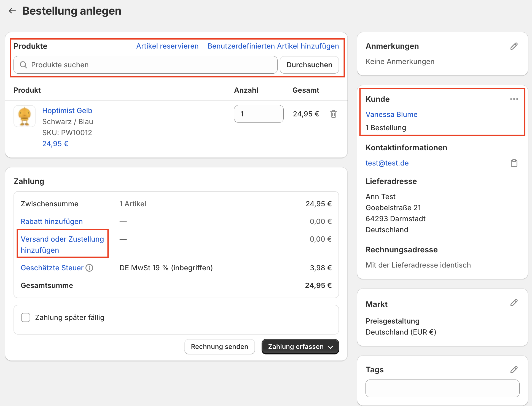Click the Markt pencil edit icon

point(514,303)
